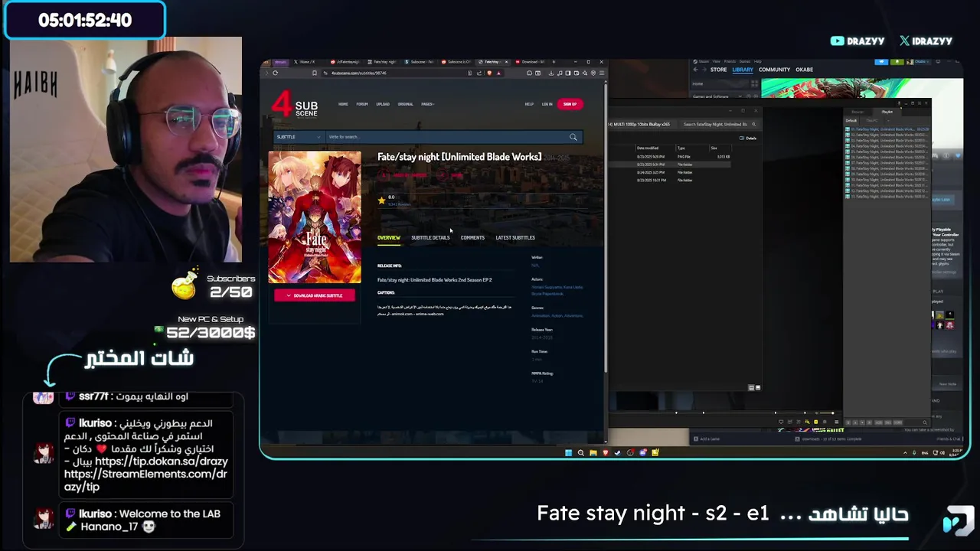Open the Brave shields lion icon
This screenshot has width=980, height=551.
coord(489,73)
